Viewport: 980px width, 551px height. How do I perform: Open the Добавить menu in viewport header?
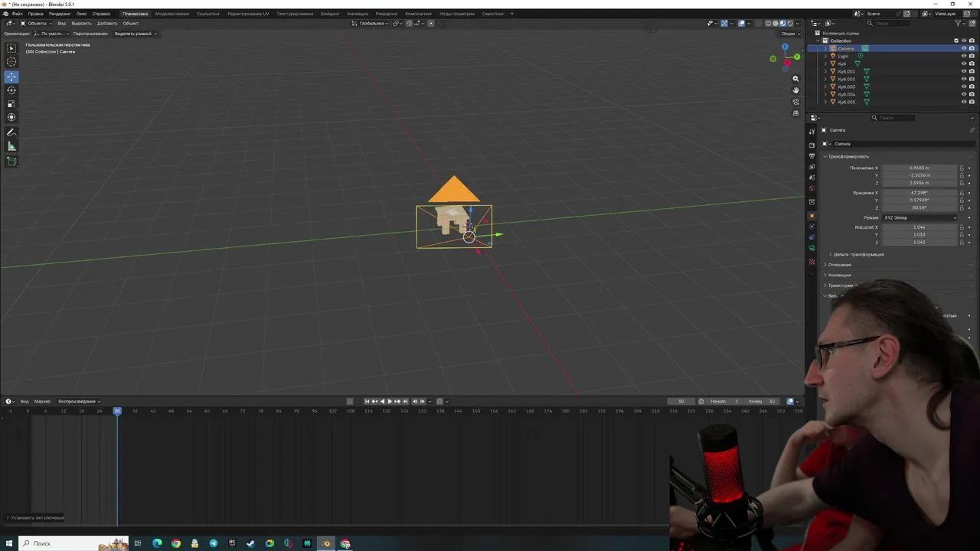pyautogui.click(x=107, y=23)
